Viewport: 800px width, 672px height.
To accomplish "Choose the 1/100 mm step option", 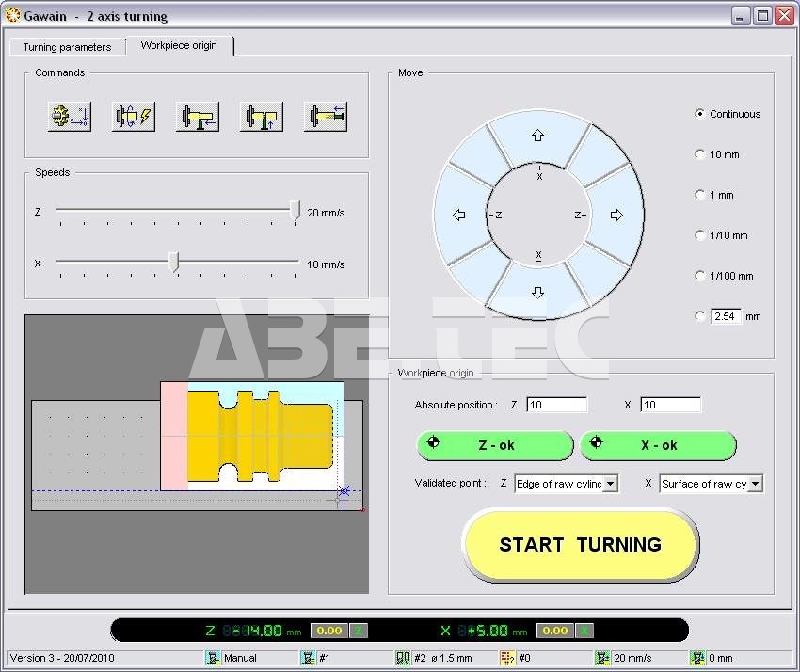I will 699,276.
